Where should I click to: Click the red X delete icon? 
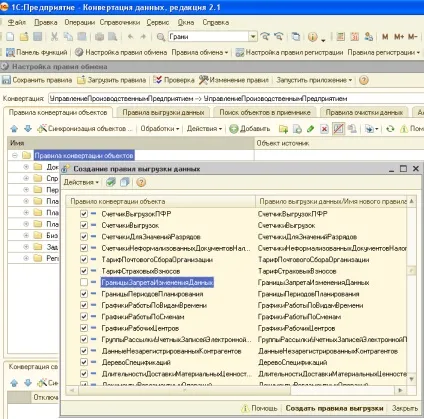coord(324,129)
